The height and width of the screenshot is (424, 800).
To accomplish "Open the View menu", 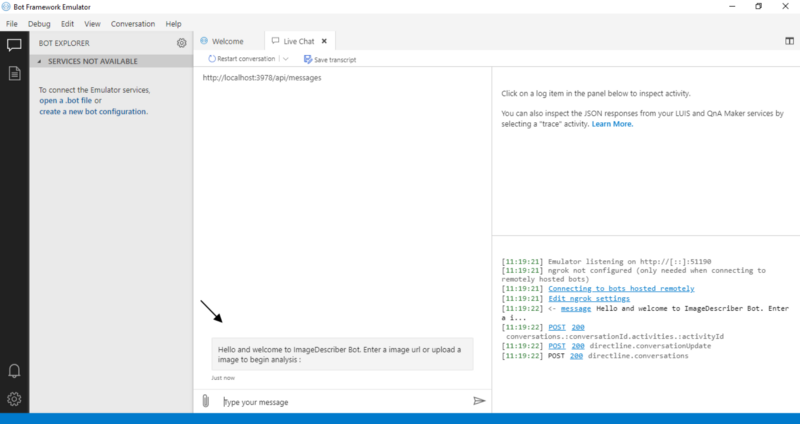I will [92, 24].
